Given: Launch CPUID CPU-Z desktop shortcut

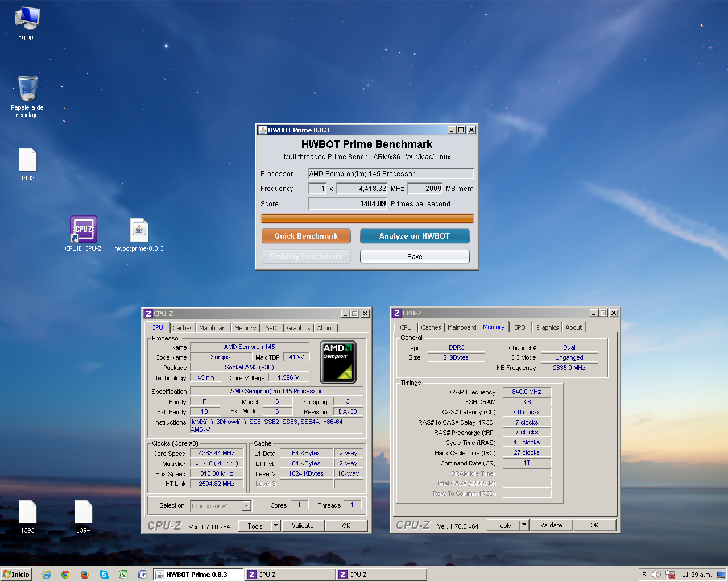Looking at the screenshot, I should [84, 233].
